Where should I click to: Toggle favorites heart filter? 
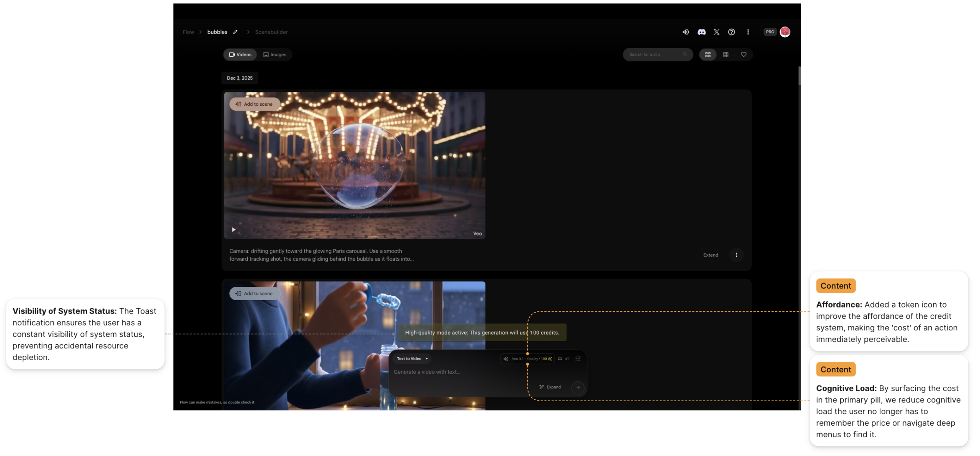pos(743,55)
